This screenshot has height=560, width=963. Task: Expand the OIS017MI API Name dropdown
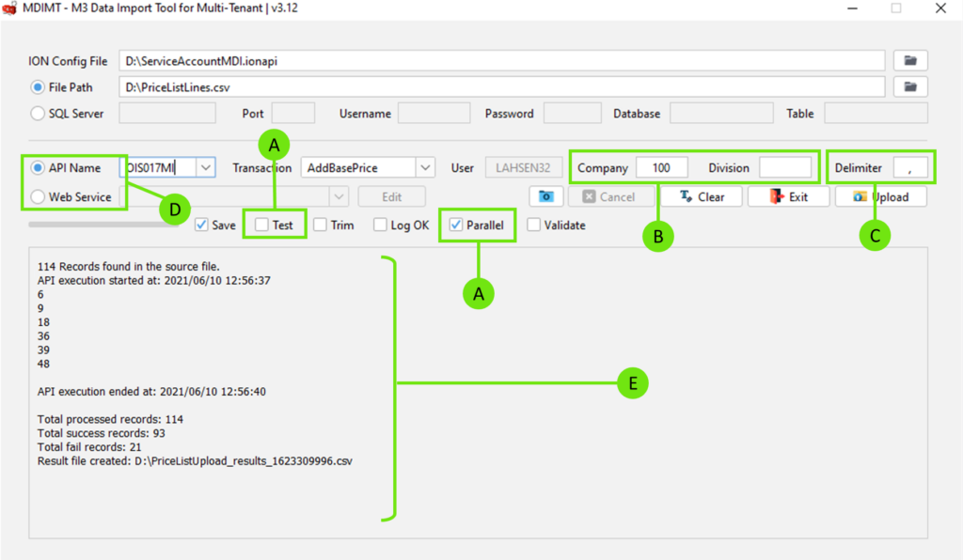point(204,167)
